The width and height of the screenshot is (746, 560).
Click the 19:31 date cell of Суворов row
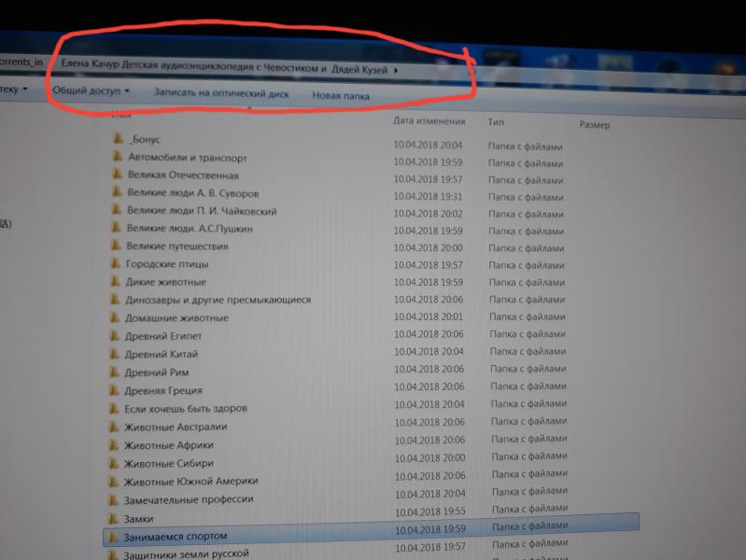click(428, 196)
